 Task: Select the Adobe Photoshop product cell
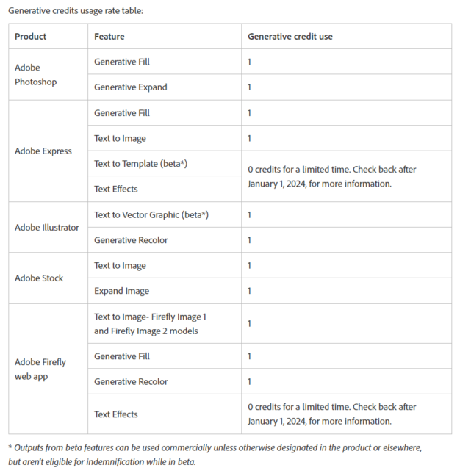(x=35, y=74)
